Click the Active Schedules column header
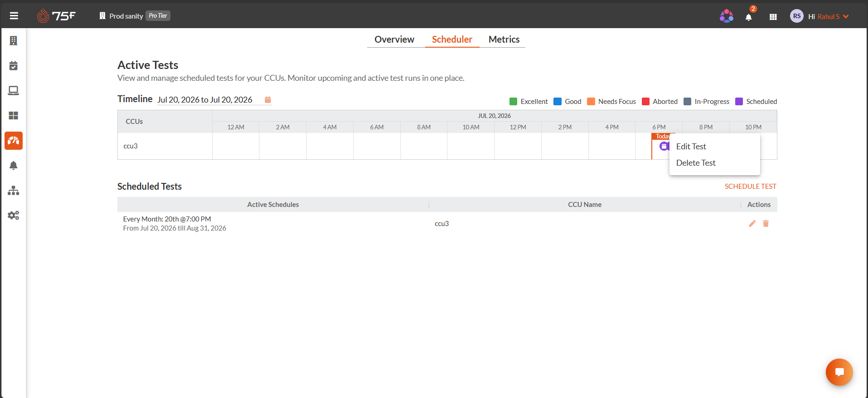Screen dimensions: 868x398 click(273, 205)
